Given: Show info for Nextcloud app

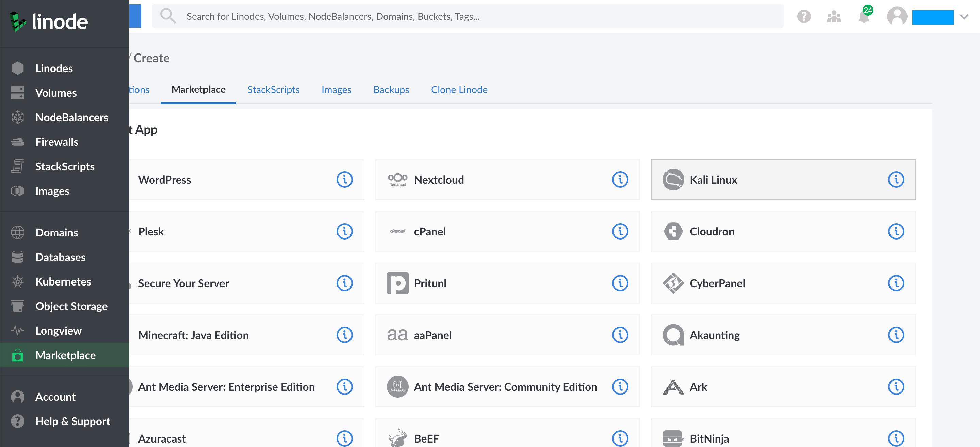Looking at the screenshot, I should coord(620,179).
